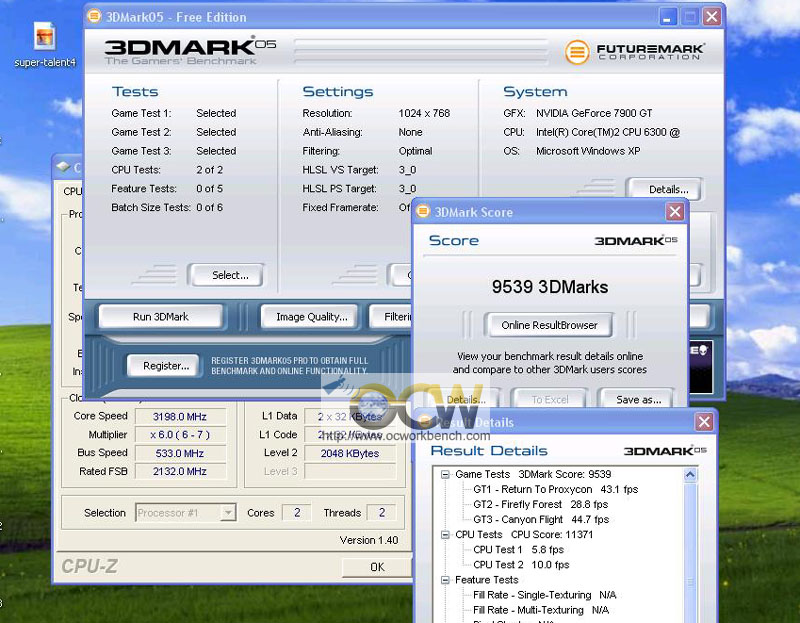Collapse the Game Tests tree node
Screen dimensions: 800x623
coord(445,475)
